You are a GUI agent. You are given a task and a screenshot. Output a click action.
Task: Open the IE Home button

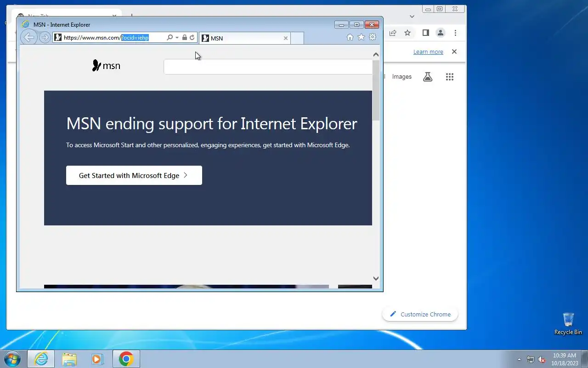pos(350,37)
